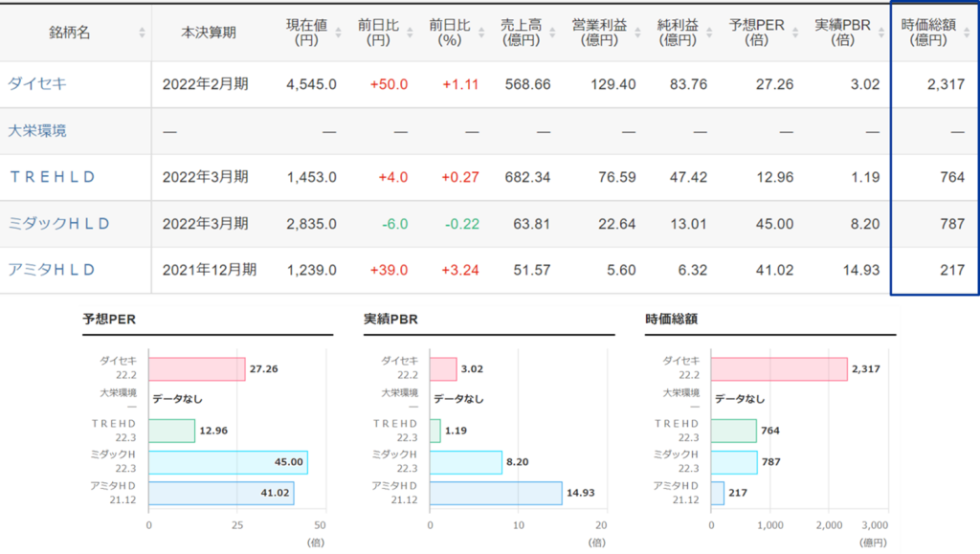Sort by 前日比(%) column arrows
The image size is (980, 554).
pyautogui.click(x=481, y=33)
